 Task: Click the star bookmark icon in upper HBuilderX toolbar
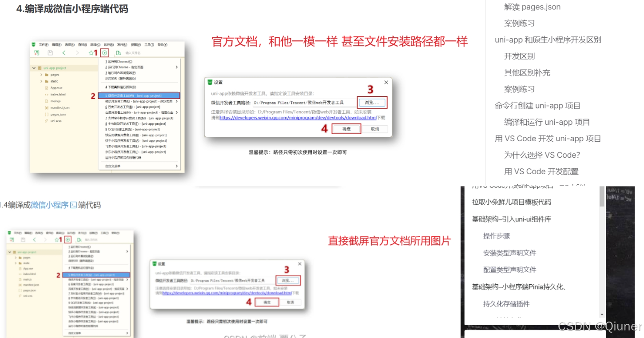pos(91,53)
